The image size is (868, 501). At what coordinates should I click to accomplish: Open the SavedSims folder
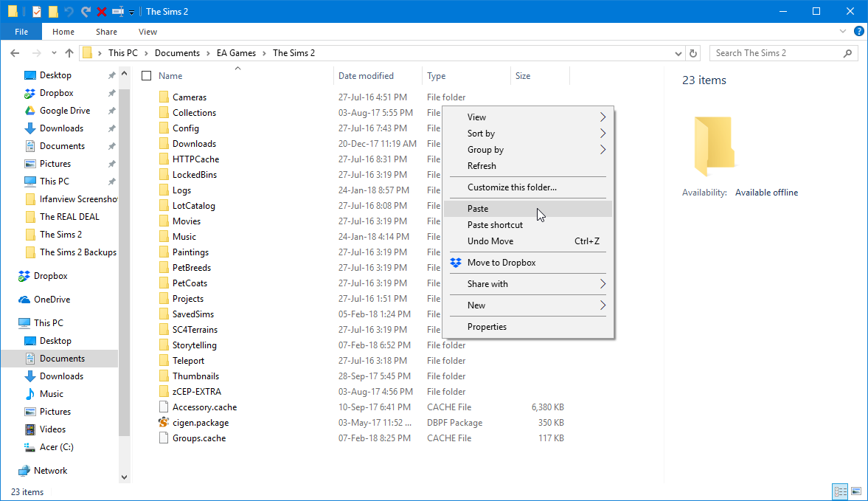(192, 314)
